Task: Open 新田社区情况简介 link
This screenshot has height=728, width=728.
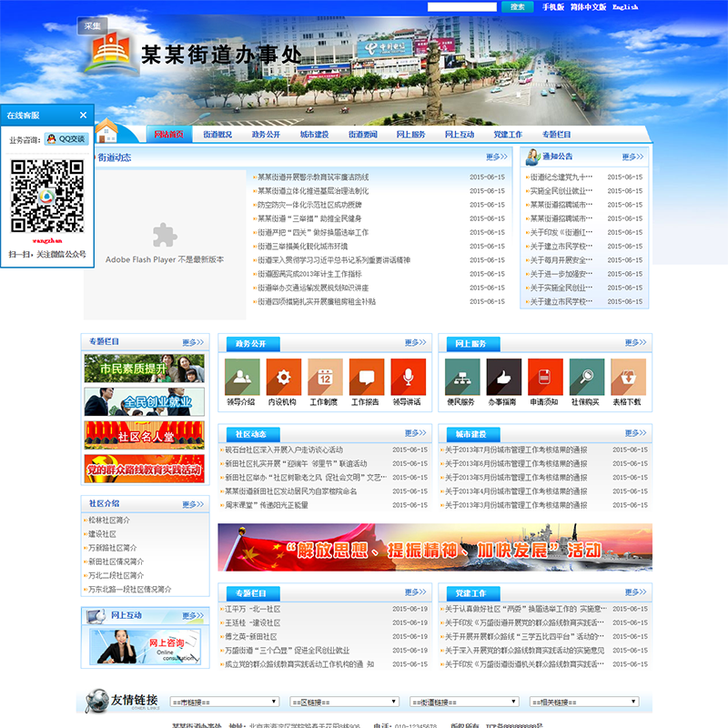Action: click(x=116, y=561)
